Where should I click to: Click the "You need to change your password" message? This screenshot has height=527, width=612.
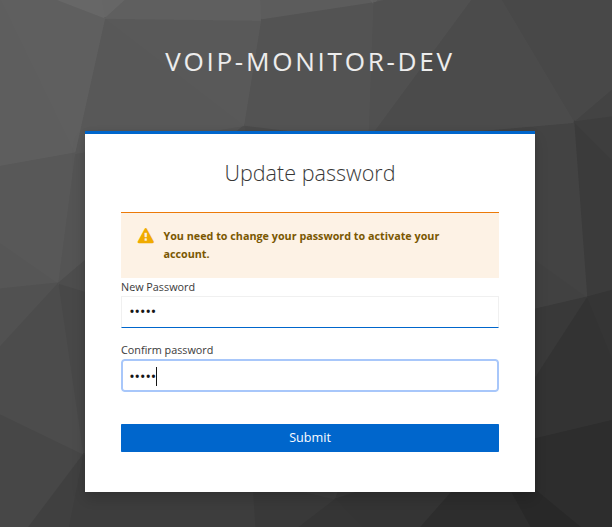click(300, 237)
